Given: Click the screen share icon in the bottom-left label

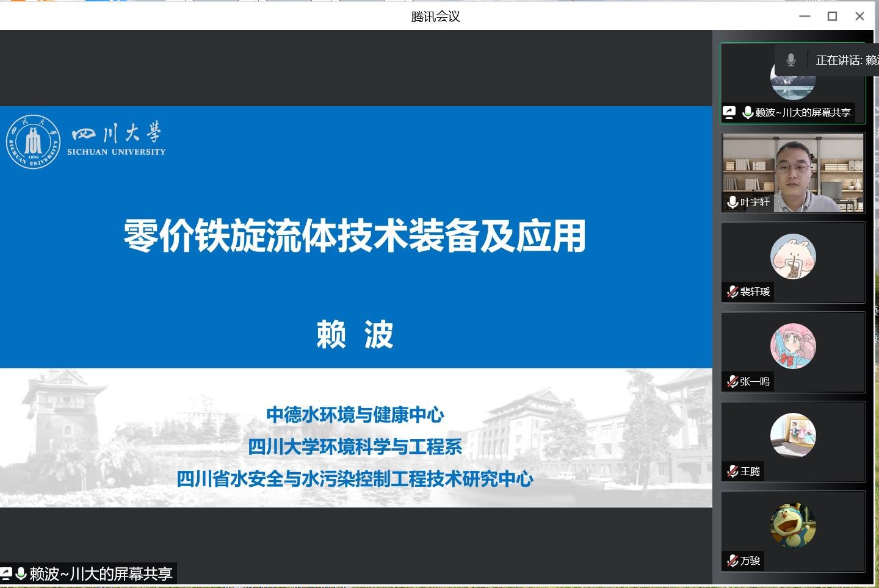Looking at the screenshot, I should (x=5, y=573).
